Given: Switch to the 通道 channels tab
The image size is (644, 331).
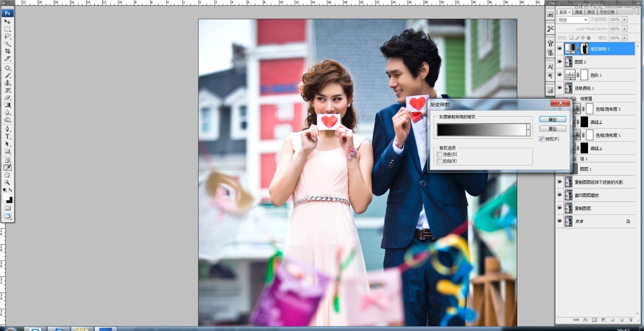Looking at the screenshot, I should (578, 12).
